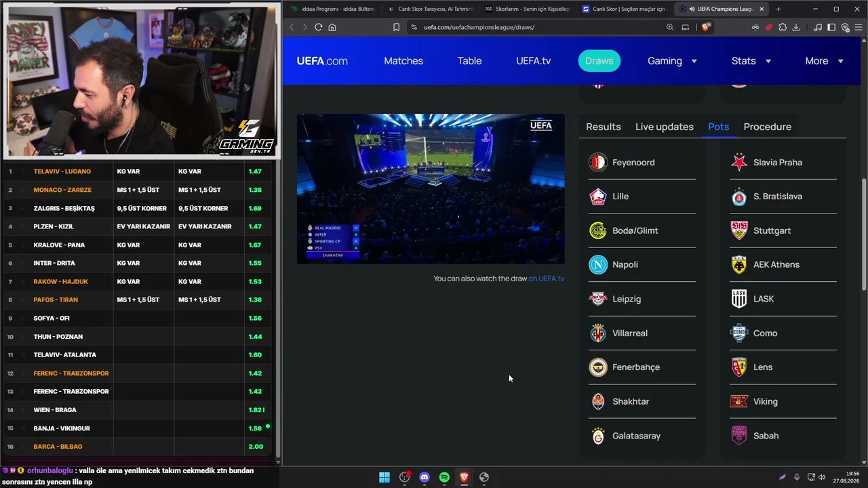The image size is (868, 488).
Task: Click the Villarreal club crest
Action: coord(598,333)
